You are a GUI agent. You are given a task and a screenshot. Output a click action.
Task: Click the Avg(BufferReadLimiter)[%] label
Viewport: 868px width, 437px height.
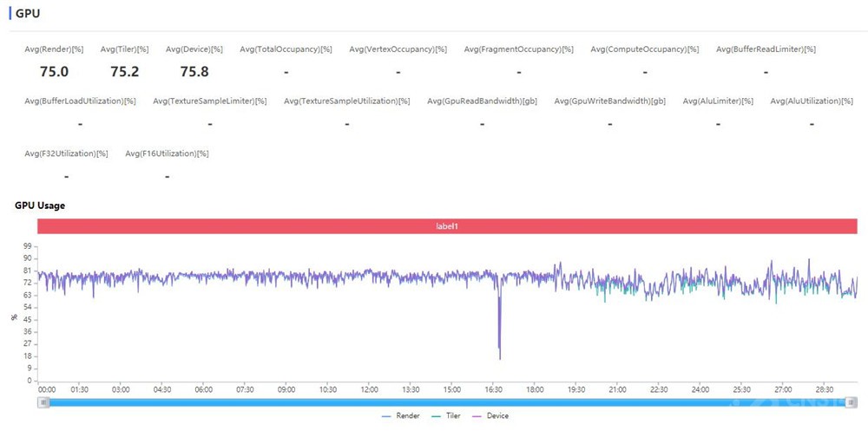coord(766,49)
